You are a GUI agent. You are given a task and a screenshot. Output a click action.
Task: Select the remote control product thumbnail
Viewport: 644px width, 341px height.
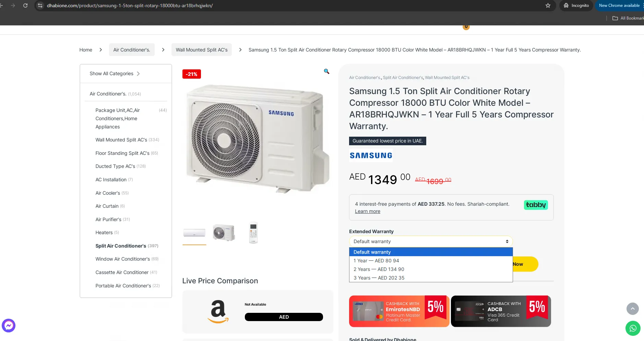click(x=253, y=233)
